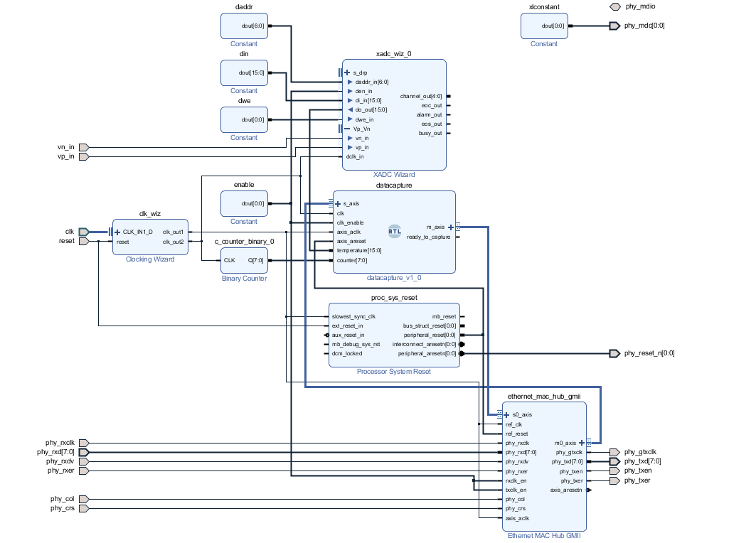Select the dwe constant block
The image size is (756, 543).
(x=245, y=119)
